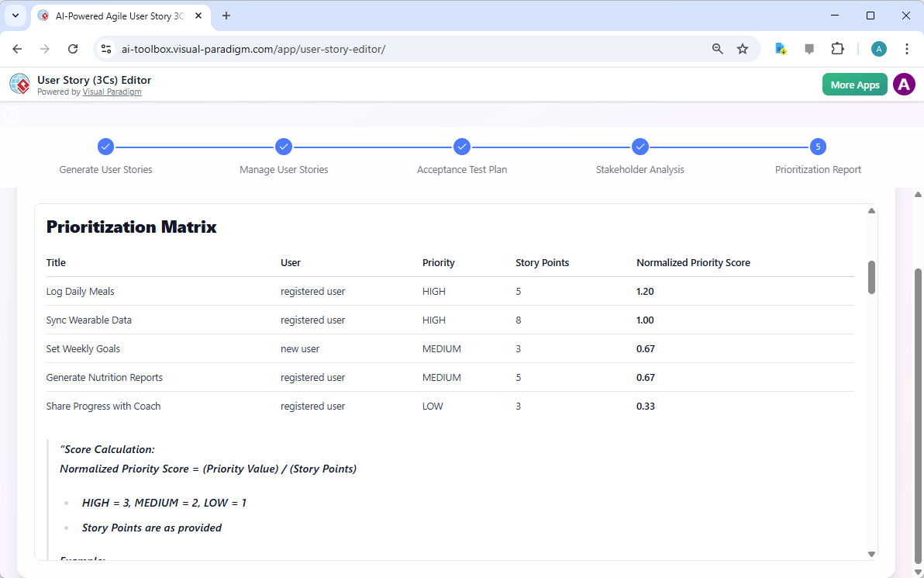924x578 pixels.
Task: Open the Chrome extensions puzzle icon
Action: (838, 48)
